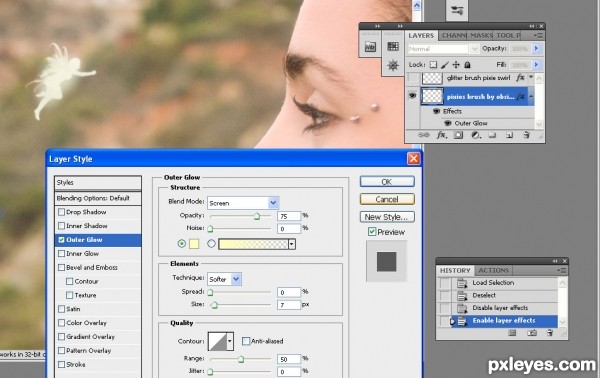Click the Add layer mask icon

tap(458, 135)
